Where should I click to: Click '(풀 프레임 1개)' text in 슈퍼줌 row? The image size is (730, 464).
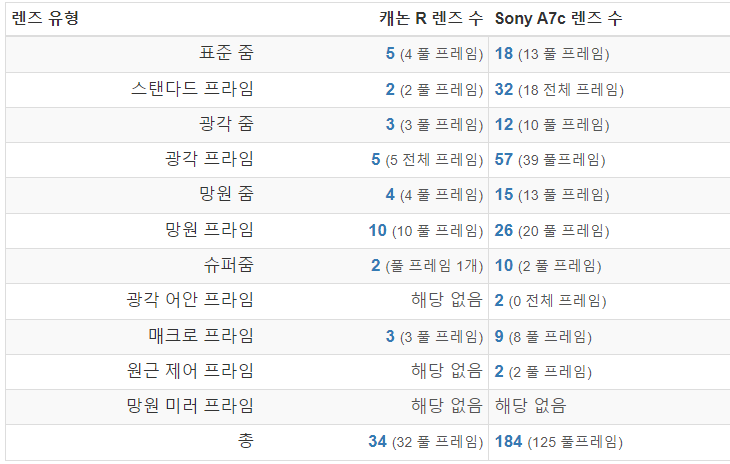434,266
